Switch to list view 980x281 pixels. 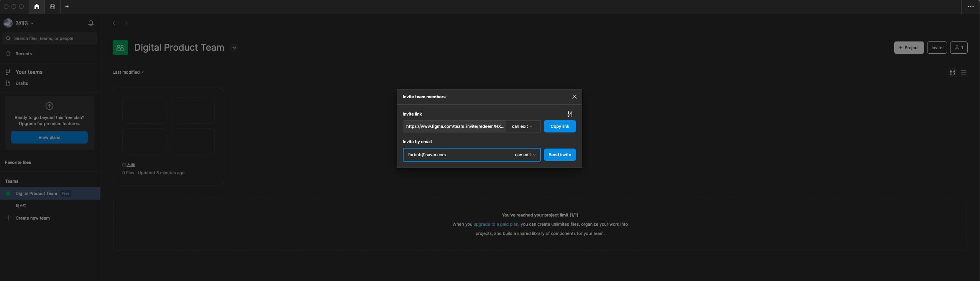click(964, 72)
